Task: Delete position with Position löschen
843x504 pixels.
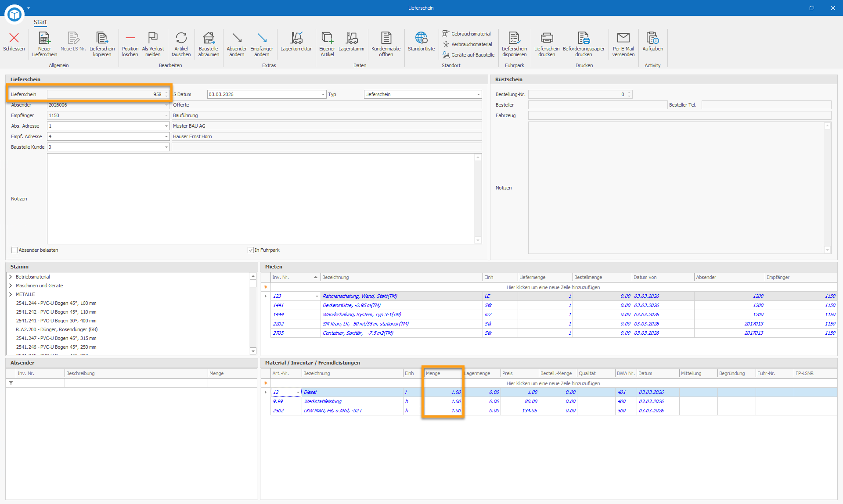Action: pos(130,44)
